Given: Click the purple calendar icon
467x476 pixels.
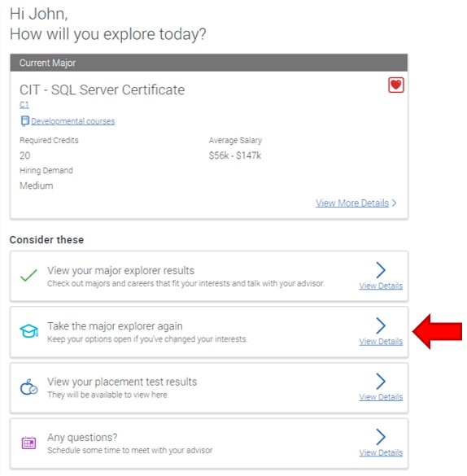Looking at the screenshot, I should coord(28,443).
